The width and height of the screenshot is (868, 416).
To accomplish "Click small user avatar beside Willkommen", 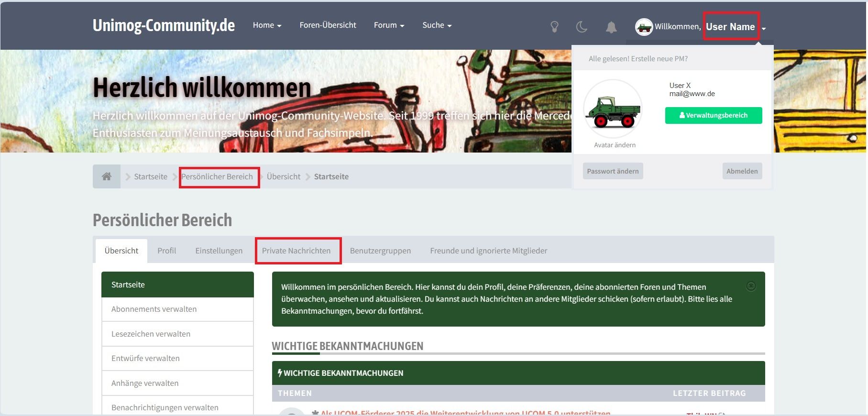I will 644,27.
